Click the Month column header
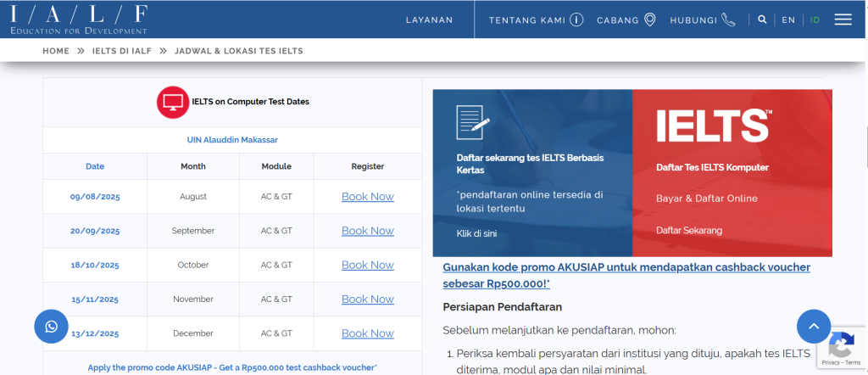Screen dimensions: 868x375 [x=193, y=166]
